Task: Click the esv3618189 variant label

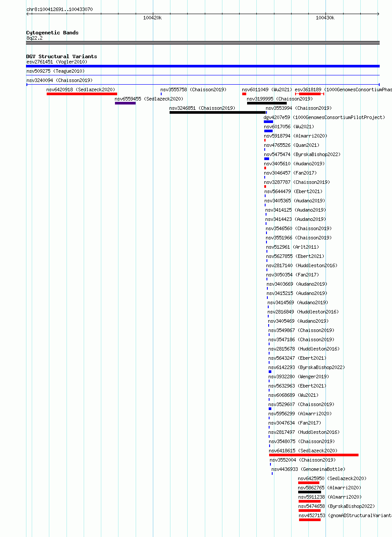Action: [343, 89]
